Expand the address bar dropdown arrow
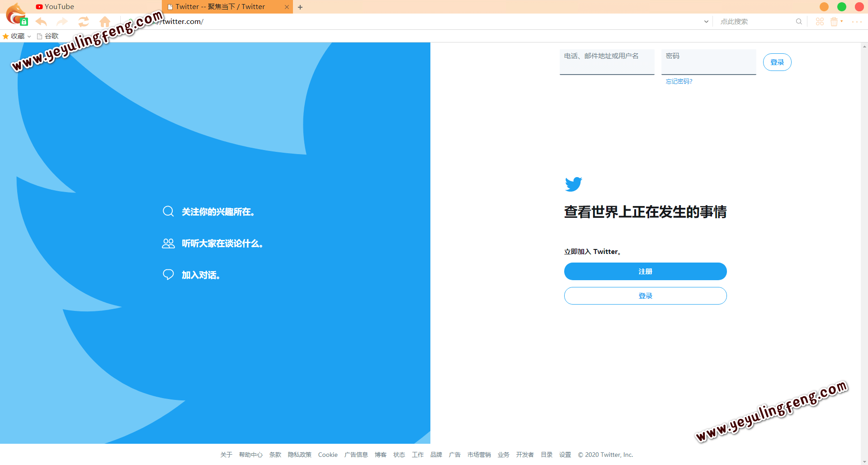The image size is (868, 465). 706,21
